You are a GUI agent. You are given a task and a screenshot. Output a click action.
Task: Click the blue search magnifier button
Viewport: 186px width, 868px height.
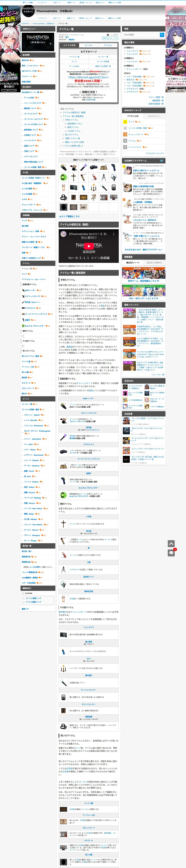click(162, 35)
